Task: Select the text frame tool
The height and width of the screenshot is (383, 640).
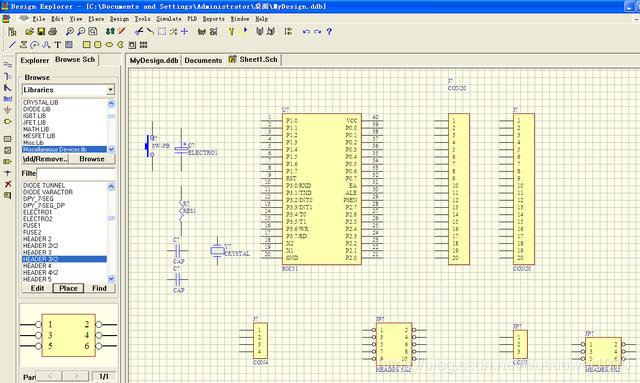Action: point(69,45)
